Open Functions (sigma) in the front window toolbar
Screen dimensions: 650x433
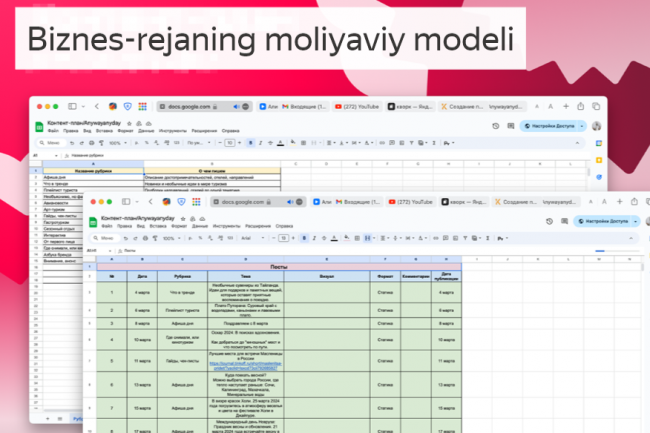488,238
